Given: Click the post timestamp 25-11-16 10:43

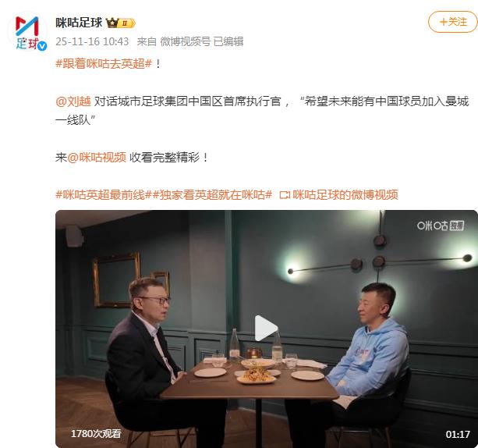Looking at the screenshot, I should click(92, 41).
